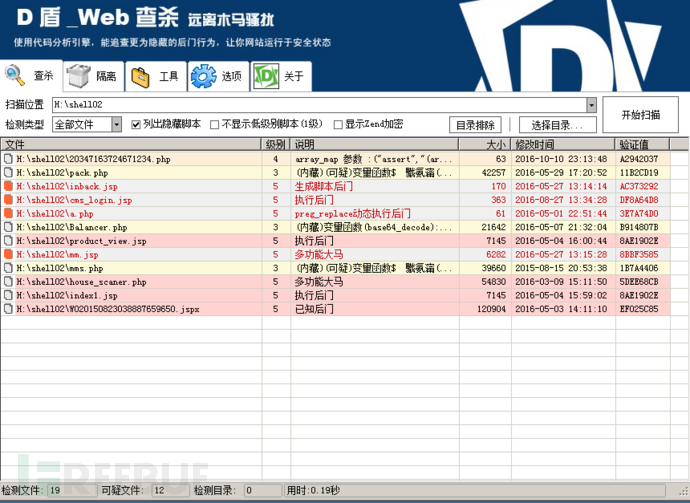Open the 关于 about tab
This screenshot has width=690, height=503.
pyautogui.click(x=281, y=76)
